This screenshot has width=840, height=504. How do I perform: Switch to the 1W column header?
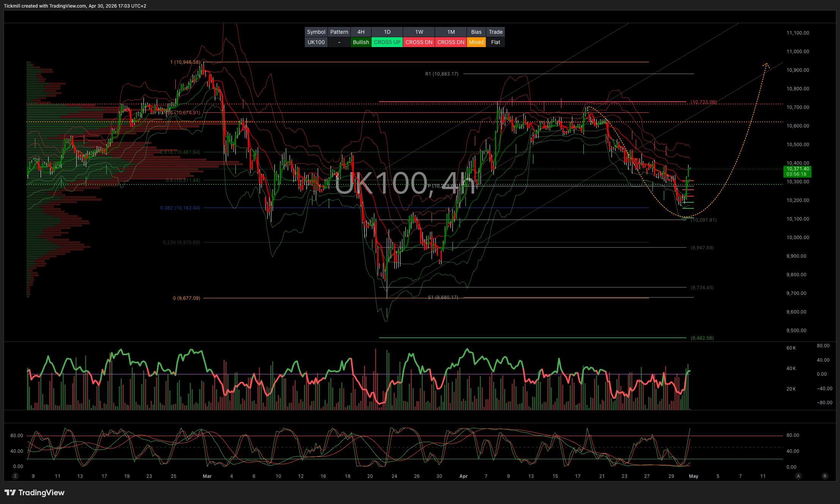point(419,32)
